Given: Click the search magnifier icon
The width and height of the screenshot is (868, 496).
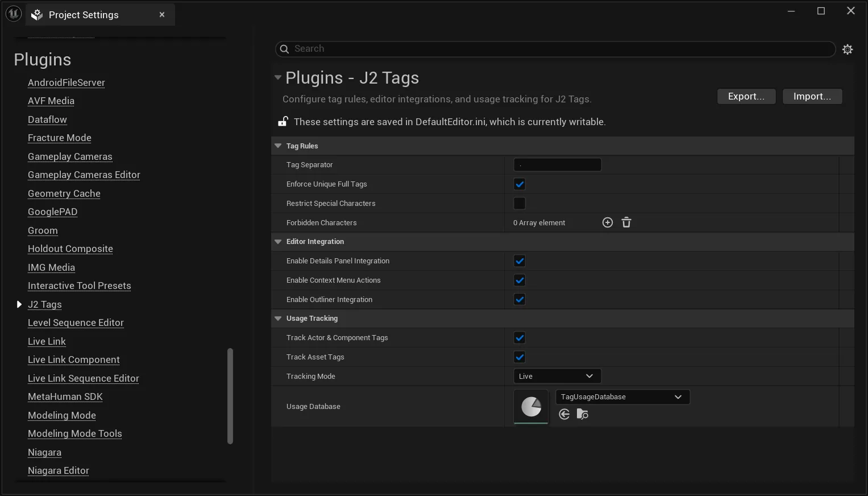Looking at the screenshot, I should click(x=284, y=49).
